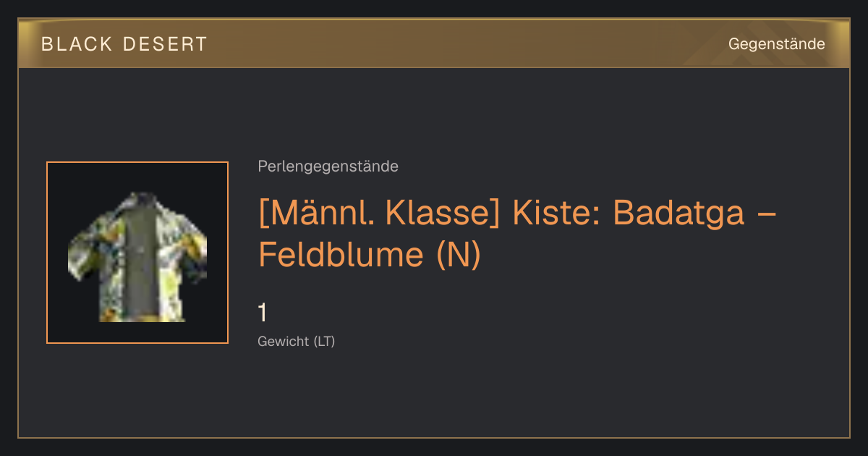
Task: Click the Gewicht (LT) label
Action: coord(296,342)
